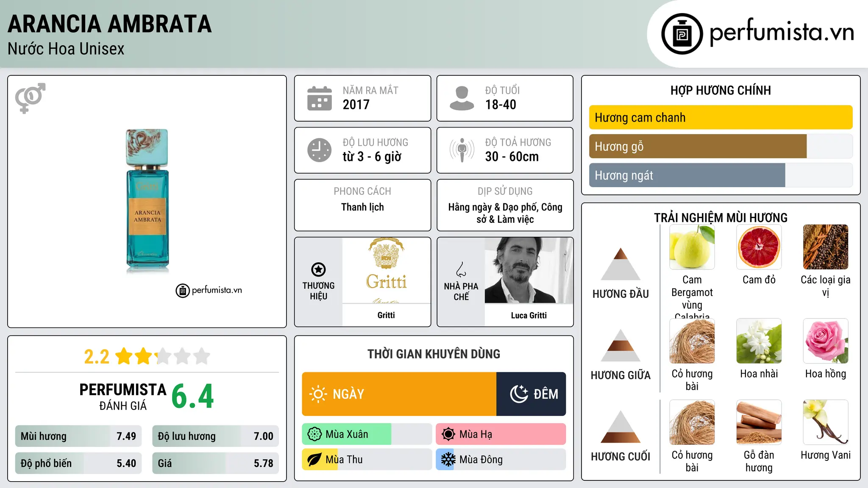Click the Cam Bergamot note image
This screenshot has height=488, width=868.
point(692,247)
